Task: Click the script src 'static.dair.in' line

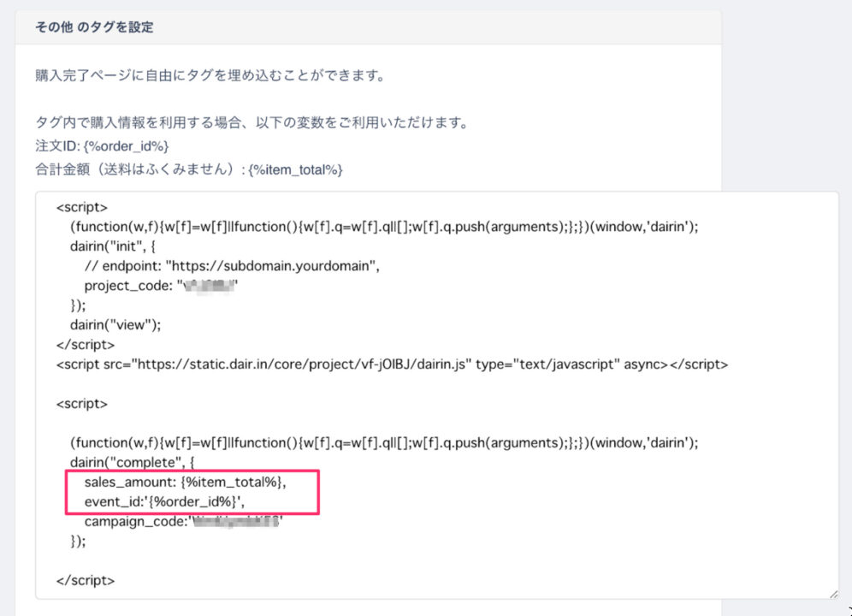Action: click(x=392, y=364)
